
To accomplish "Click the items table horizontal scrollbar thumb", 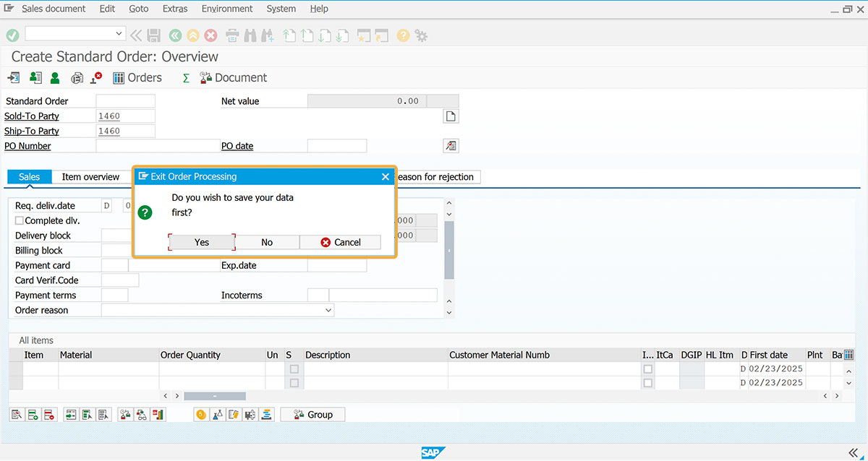I will click(215, 396).
